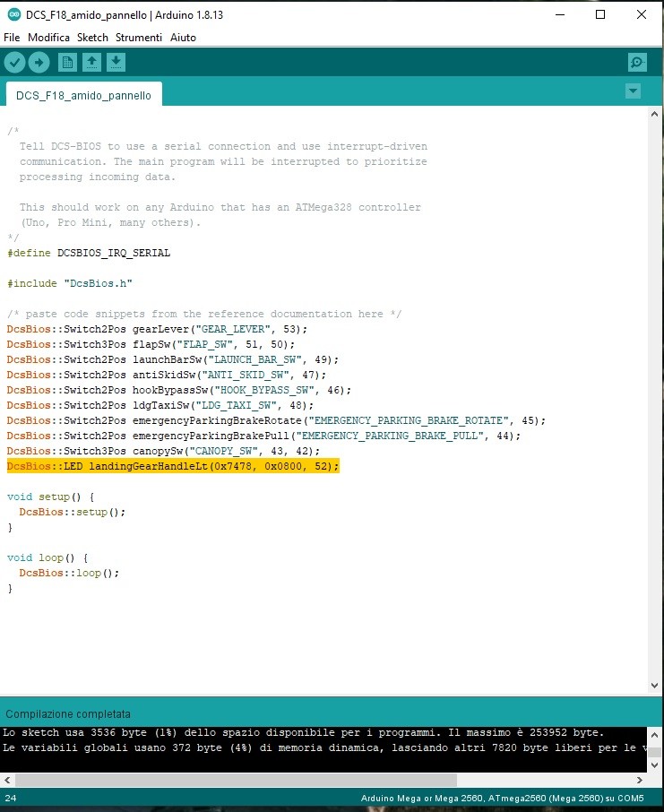Click the Arduino logo in title bar
The height and width of the screenshot is (812, 664).
click(x=14, y=14)
